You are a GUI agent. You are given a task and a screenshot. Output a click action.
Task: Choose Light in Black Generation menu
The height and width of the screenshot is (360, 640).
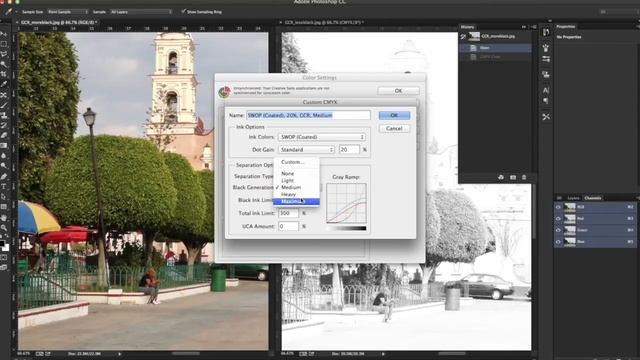tap(296, 180)
